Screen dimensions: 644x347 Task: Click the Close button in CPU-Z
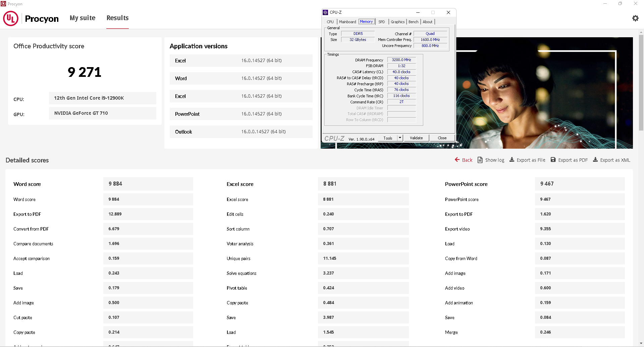coord(442,138)
